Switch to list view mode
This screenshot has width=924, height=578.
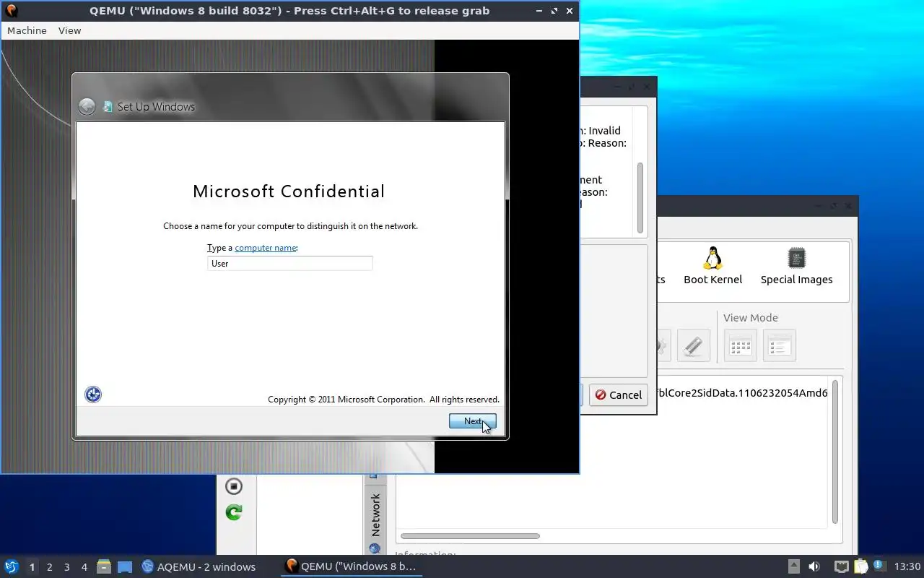coord(780,345)
